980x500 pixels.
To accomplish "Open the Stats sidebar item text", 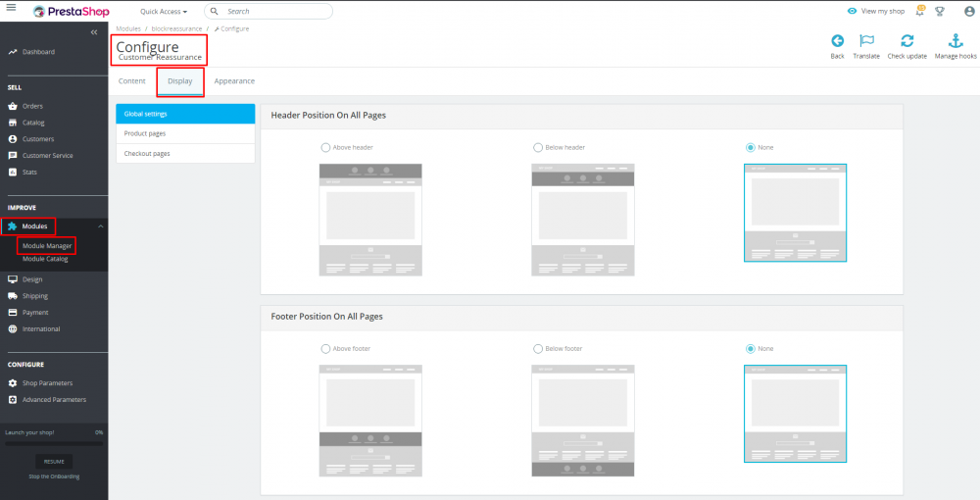I will point(30,172).
